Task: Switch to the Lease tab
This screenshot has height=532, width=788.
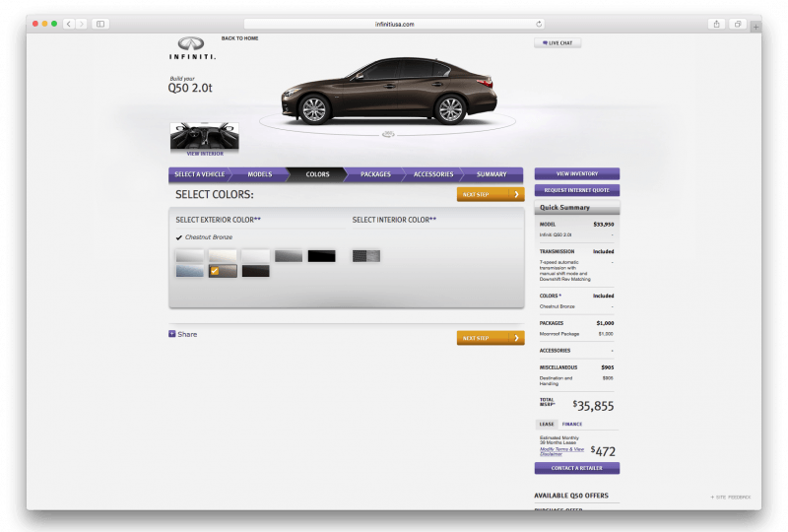Action: tap(547, 424)
